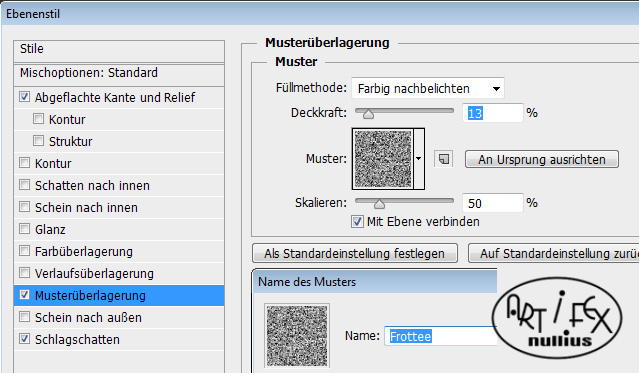Click An Ursprung ausrichten button
The image size is (639, 373).
click(542, 159)
